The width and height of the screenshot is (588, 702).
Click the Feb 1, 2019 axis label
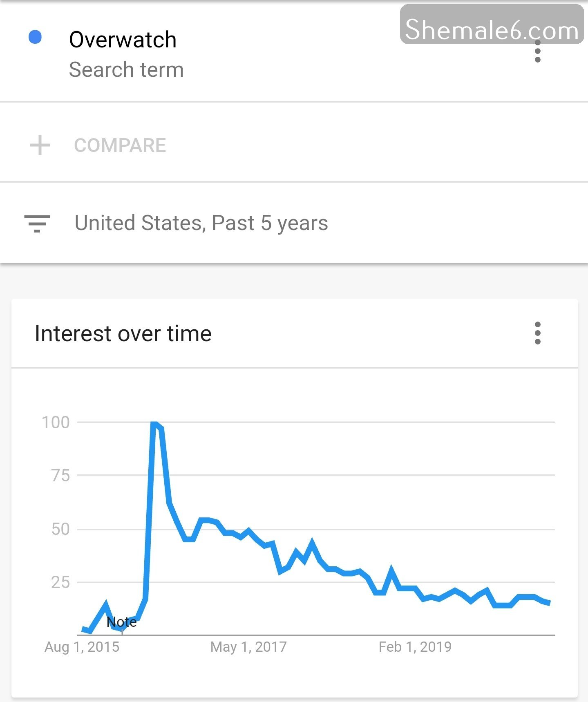coord(415,647)
